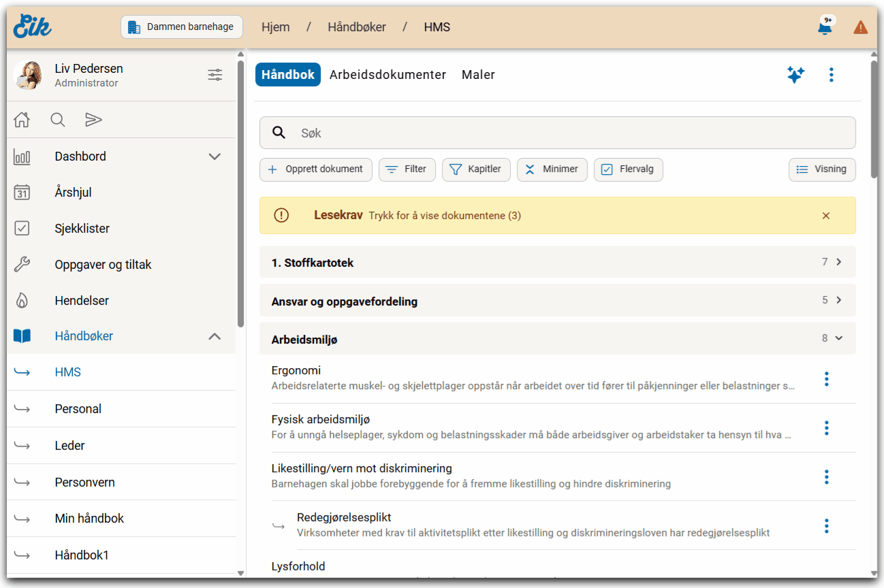Click the Opprett dokument button

tap(316, 169)
